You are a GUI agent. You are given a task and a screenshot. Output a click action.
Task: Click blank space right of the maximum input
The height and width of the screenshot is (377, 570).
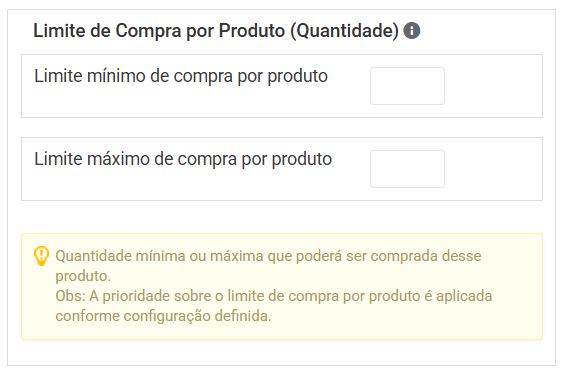(493, 169)
